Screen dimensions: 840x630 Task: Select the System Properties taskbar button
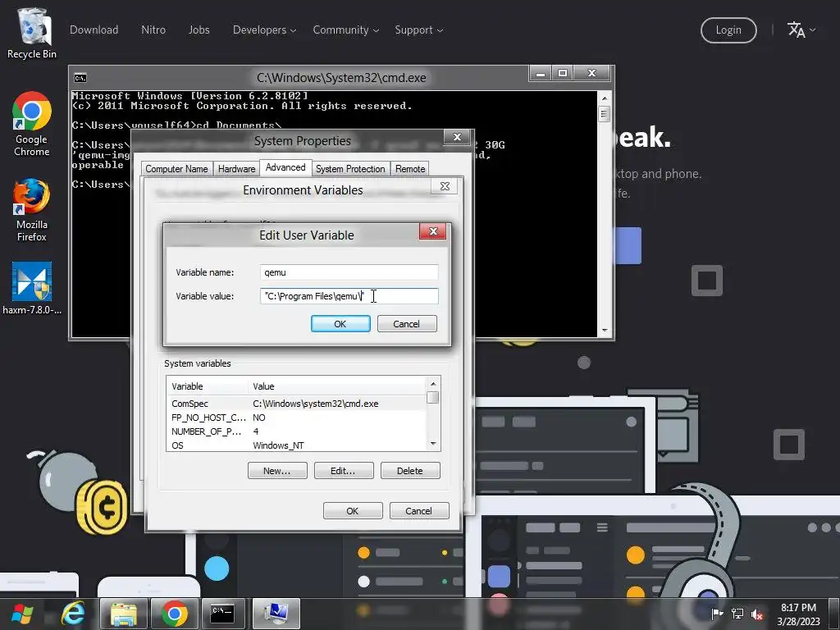point(276,614)
